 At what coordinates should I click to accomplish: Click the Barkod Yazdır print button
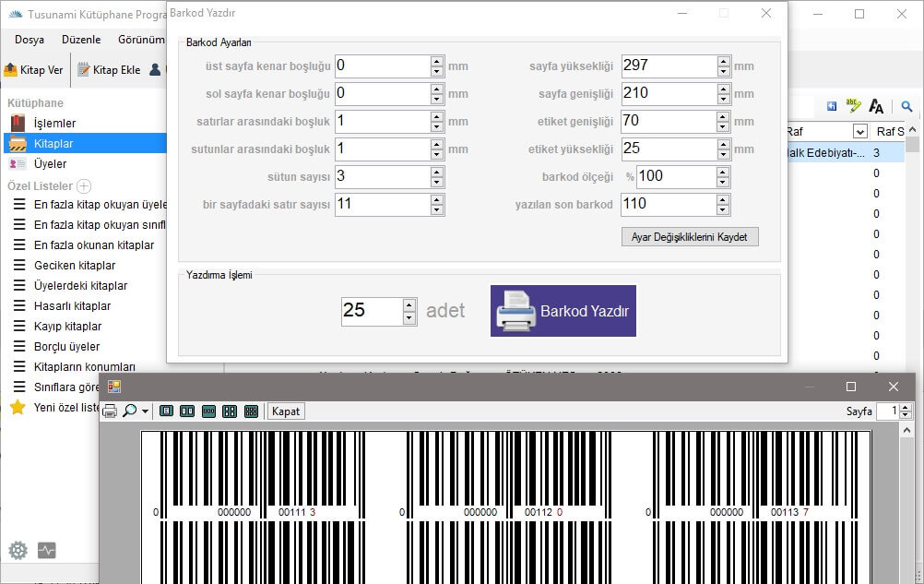coord(563,311)
